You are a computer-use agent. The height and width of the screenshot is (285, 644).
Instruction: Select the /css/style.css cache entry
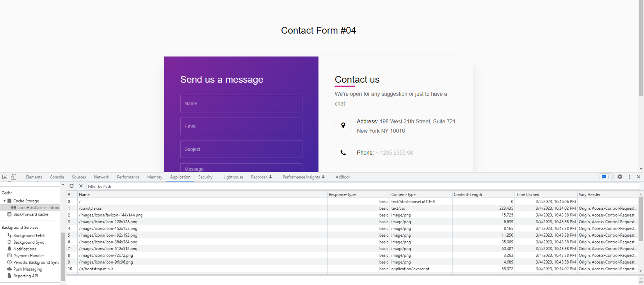point(352,208)
